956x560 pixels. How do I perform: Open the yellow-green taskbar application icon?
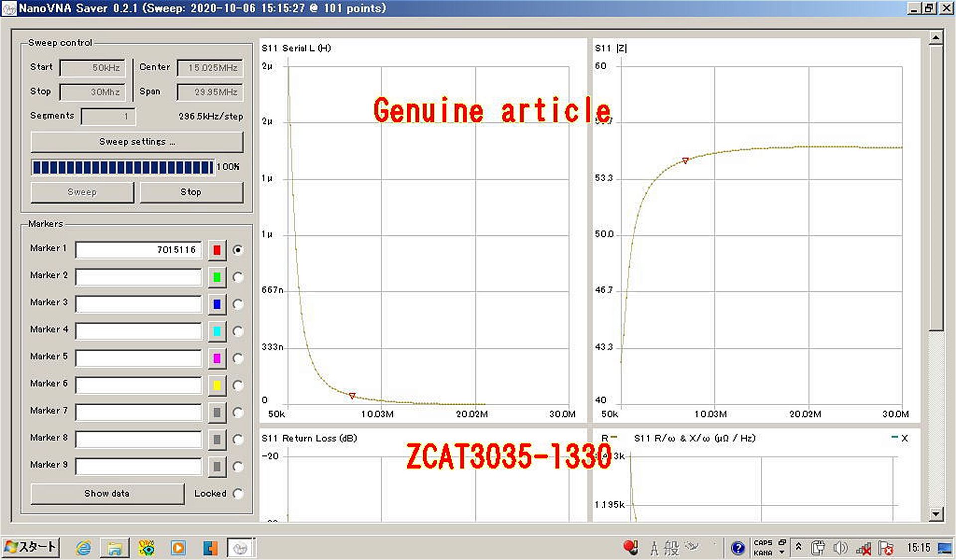(x=146, y=548)
